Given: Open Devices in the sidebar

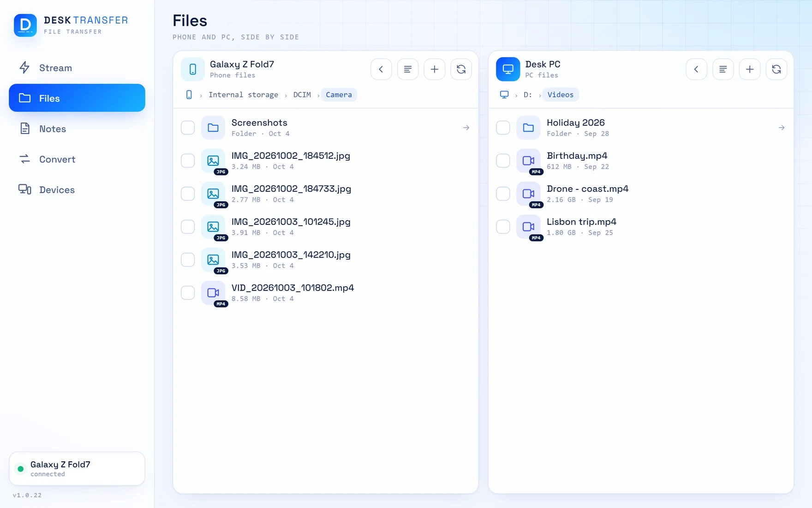Looking at the screenshot, I should tap(77, 190).
